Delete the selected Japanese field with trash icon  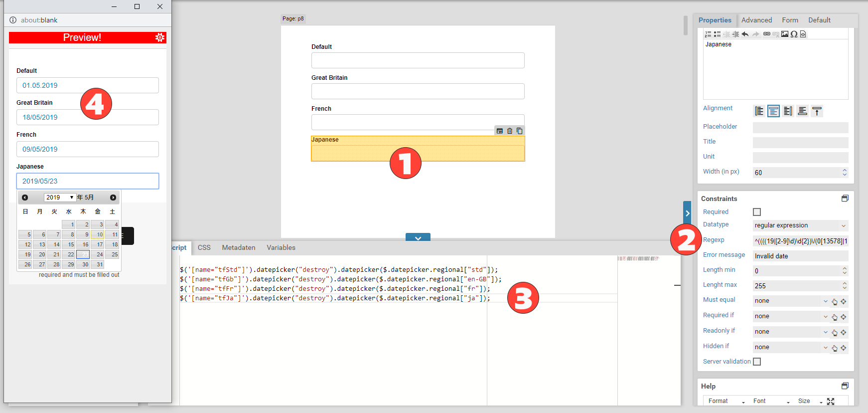coord(509,131)
